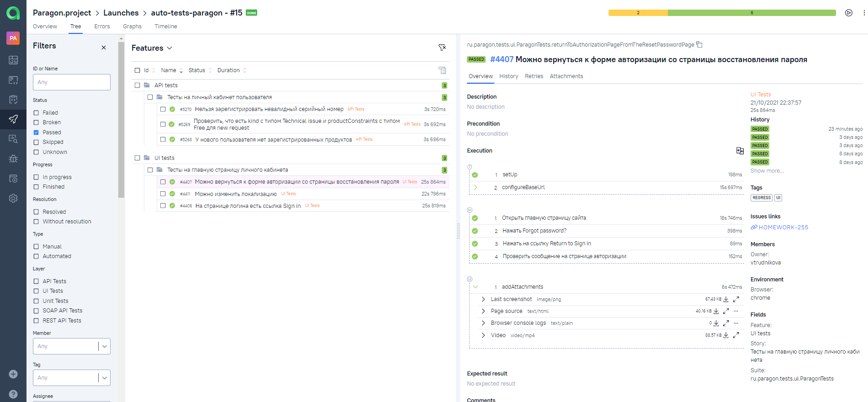Expand the configureBaseUrl step

point(476,187)
